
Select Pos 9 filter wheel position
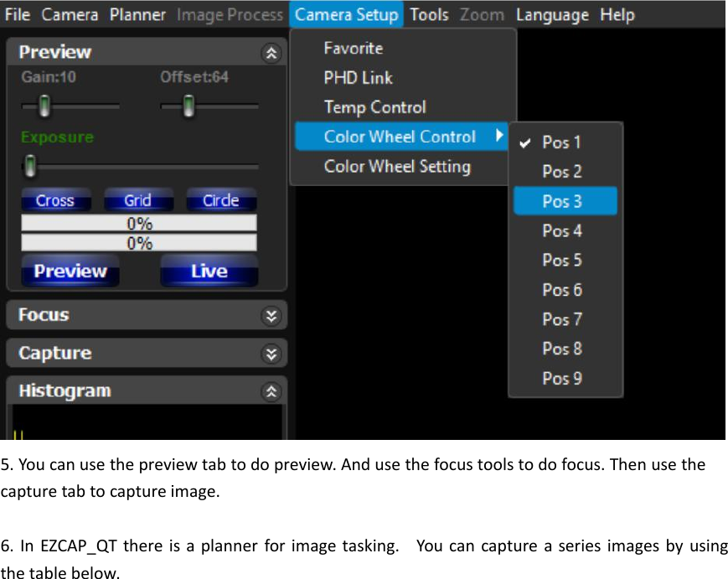pyautogui.click(x=561, y=379)
